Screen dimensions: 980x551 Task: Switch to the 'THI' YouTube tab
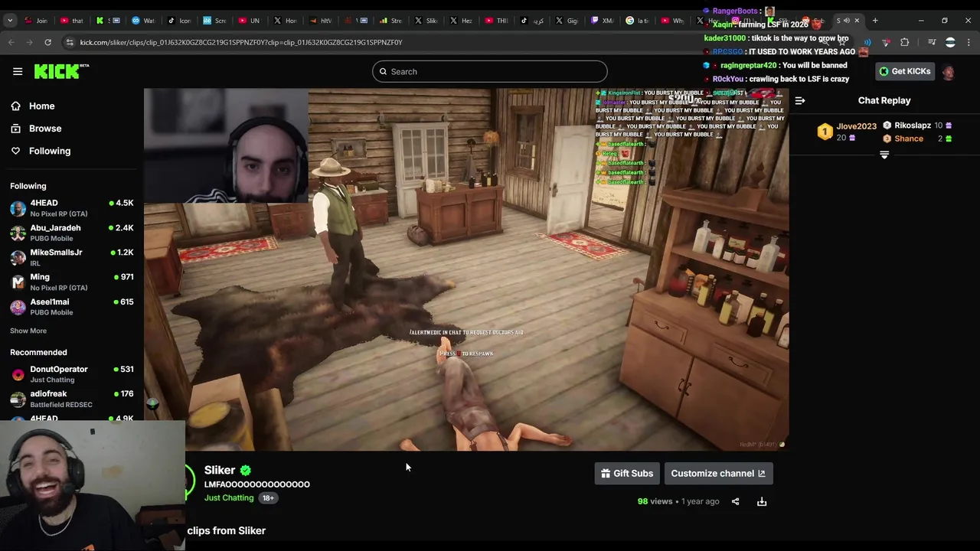498,21
